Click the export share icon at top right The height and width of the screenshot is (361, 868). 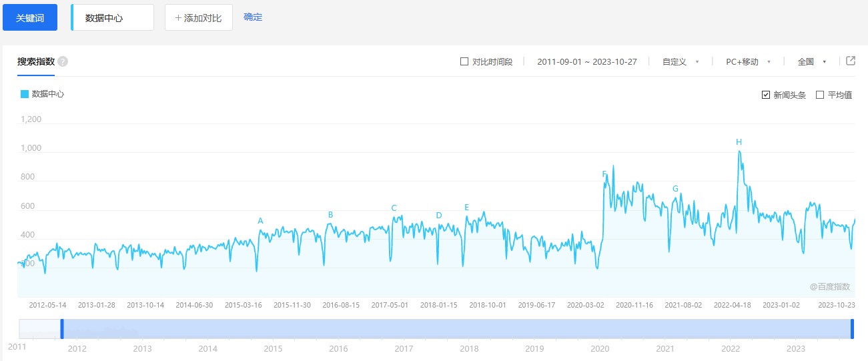click(x=851, y=61)
